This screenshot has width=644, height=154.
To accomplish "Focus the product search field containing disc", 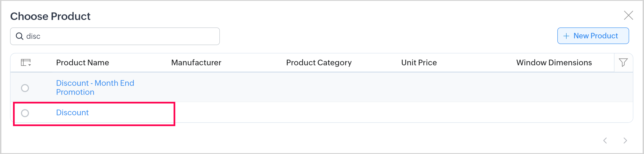I will coord(120,36).
